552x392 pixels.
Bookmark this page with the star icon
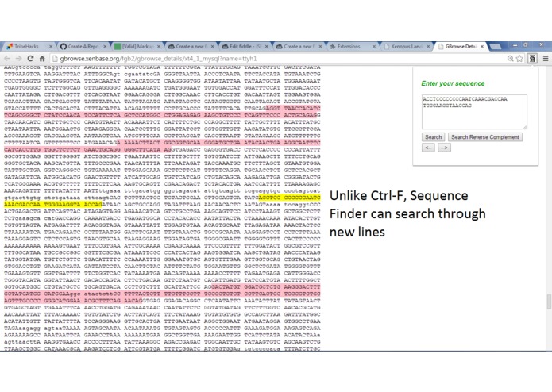pos(519,59)
